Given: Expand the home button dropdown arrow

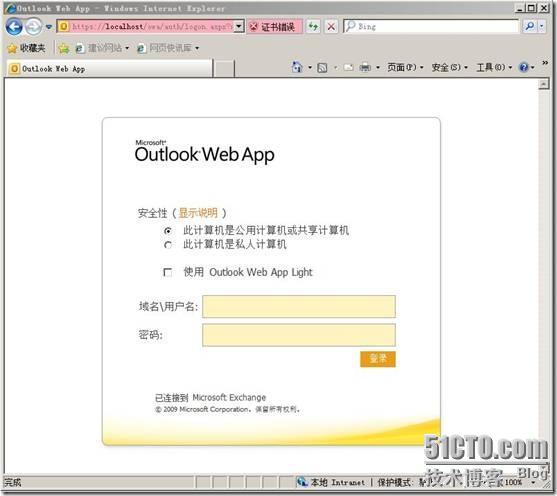Looking at the screenshot, I should tap(310, 67).
